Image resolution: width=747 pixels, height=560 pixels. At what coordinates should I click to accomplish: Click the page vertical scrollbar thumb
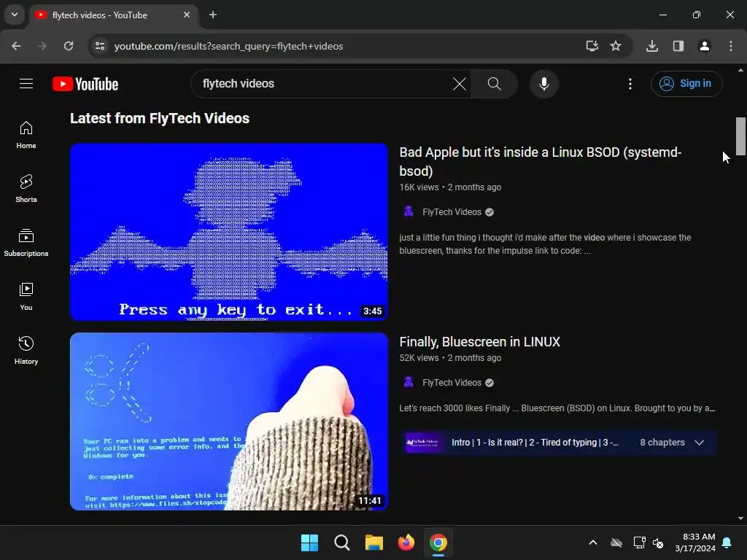coord(740,136)
